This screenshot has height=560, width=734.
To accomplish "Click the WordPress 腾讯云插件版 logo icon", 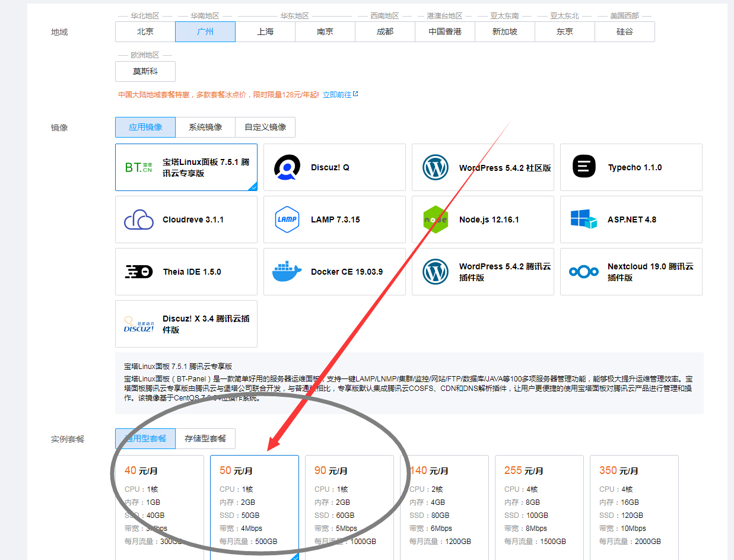I will pyautogui.click(x=436, y=272).
